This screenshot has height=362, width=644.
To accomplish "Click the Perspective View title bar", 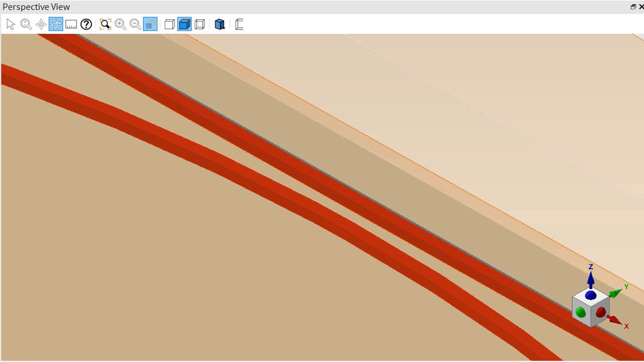I will coord(201,7).
